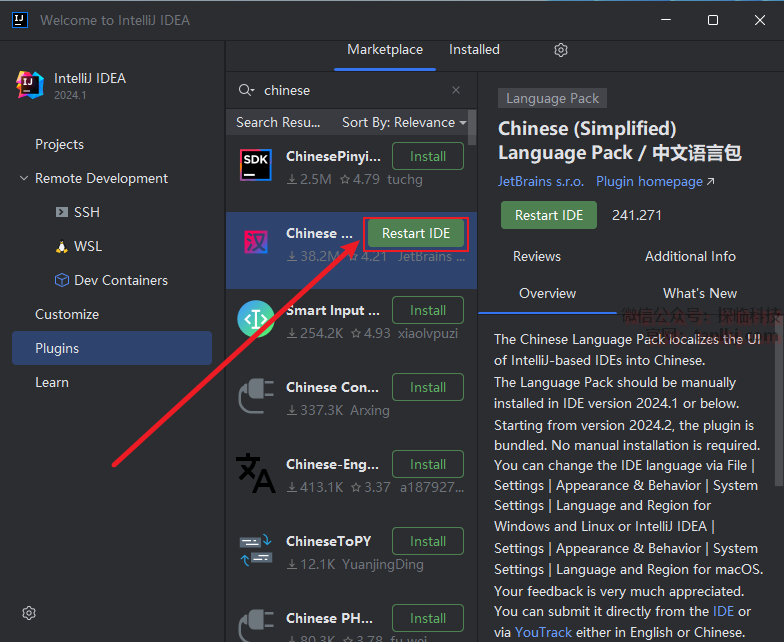Screen dimensions: 784x642
Task: Open the search history magnifier dropdown
Action: pyautogui.click(x=246, y=90)
